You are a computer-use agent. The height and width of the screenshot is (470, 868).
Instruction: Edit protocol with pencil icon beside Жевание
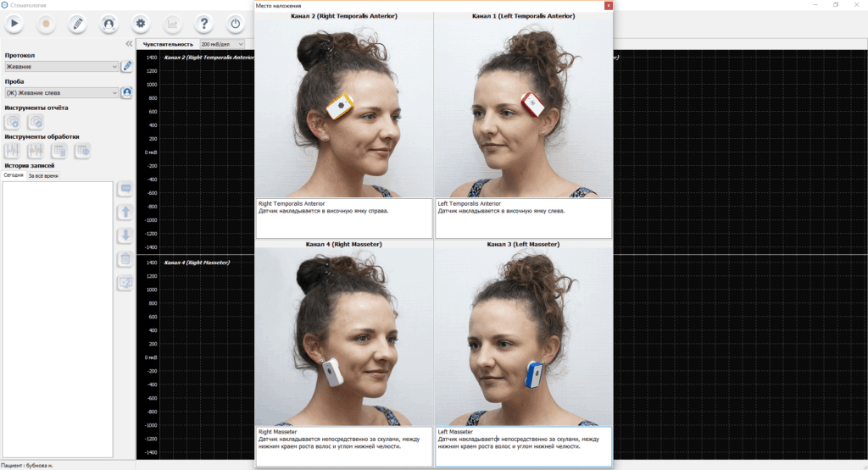127,66
